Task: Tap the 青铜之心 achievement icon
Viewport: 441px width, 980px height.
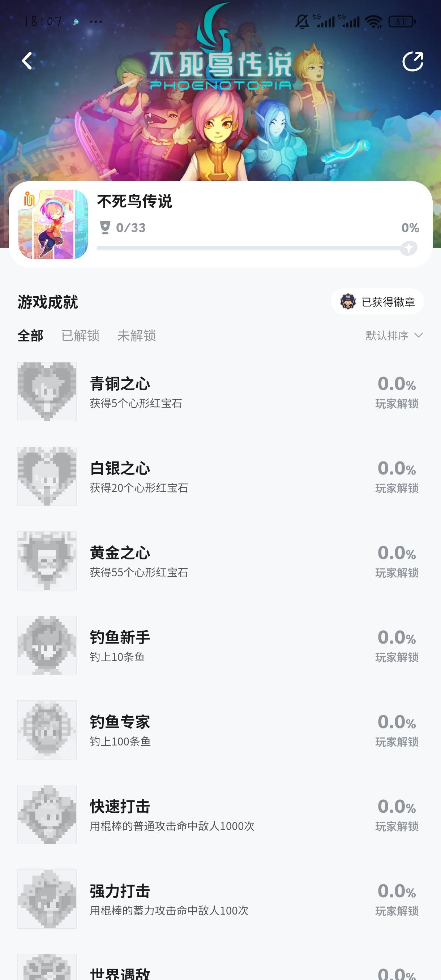Action: click(x=47, y=391)
